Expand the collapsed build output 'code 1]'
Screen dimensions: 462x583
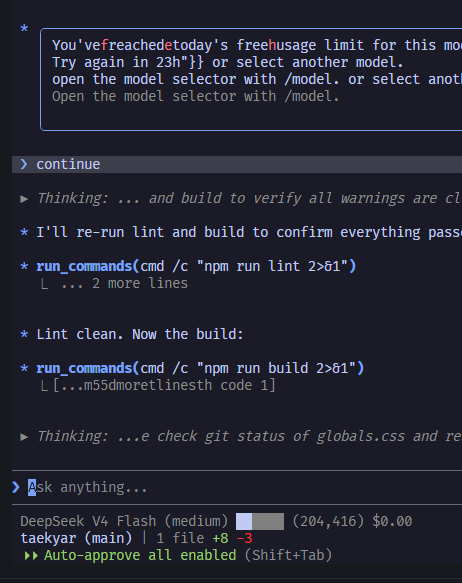pos(164,386)
